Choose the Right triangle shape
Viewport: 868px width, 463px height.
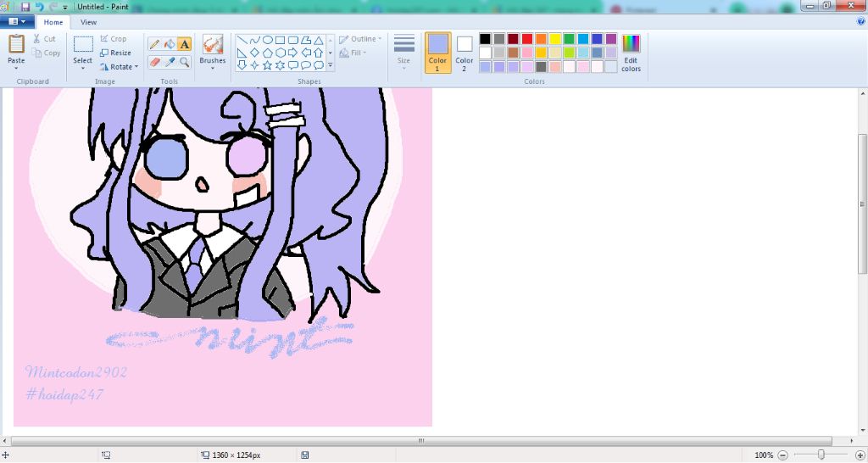[242, 53]
